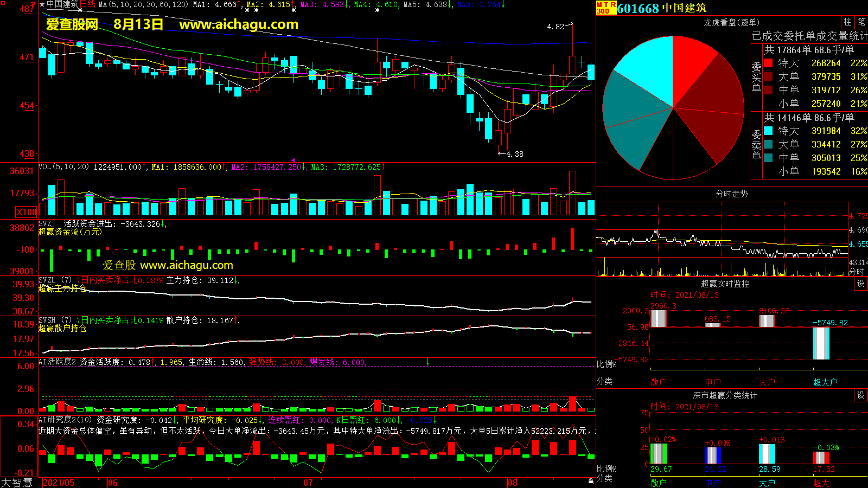Click the cyan 特大 sell order swatch
The height and width of the screenshot is (488, 868).
click(x=768, y=131)
